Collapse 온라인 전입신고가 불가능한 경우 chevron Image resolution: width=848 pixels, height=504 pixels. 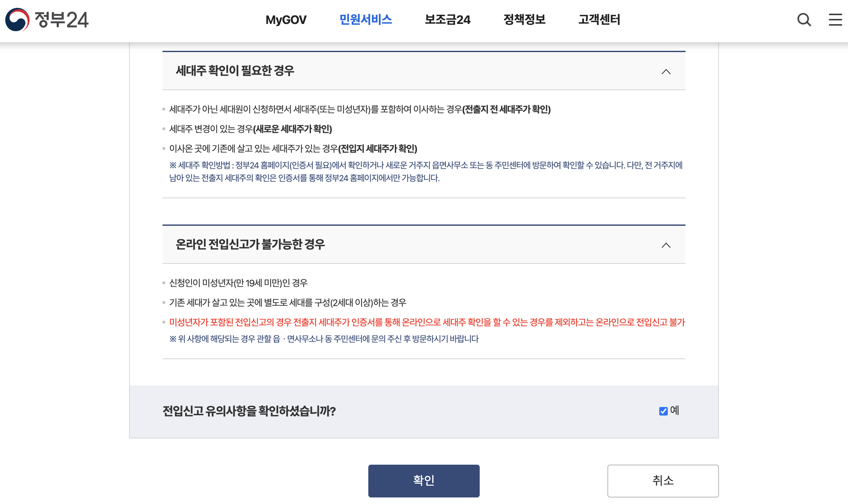[665, 245]
